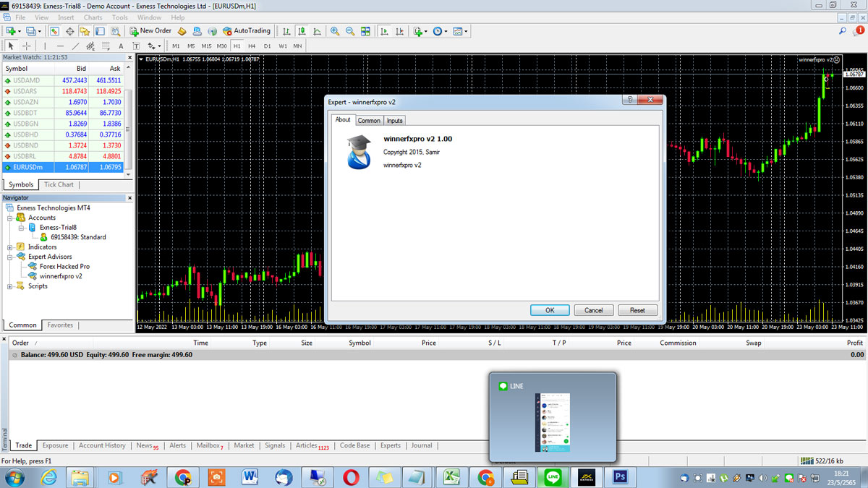
Task: Open the Tile Windows layout icon
Action: [x=365, y=31]
